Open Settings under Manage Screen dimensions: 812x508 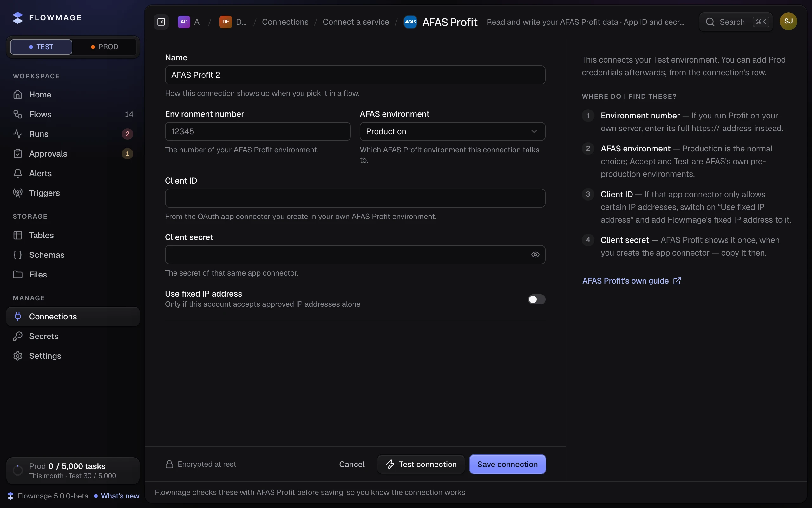coord(73,356)
